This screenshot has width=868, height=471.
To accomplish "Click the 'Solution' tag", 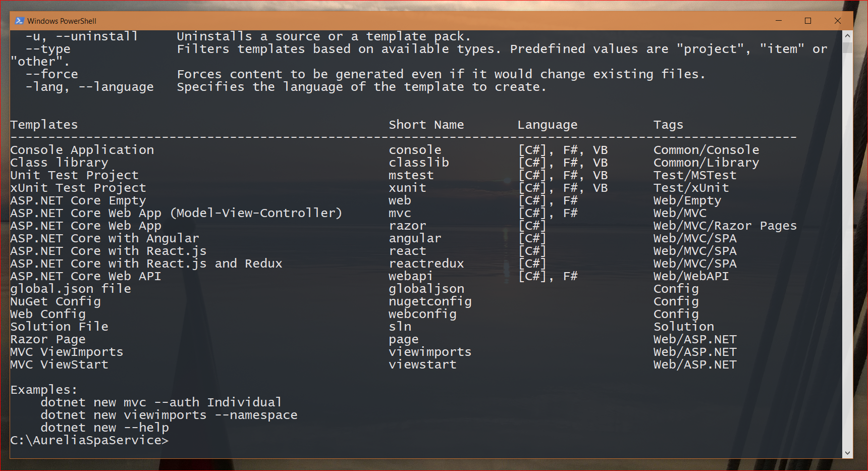I will pos(684,327).
